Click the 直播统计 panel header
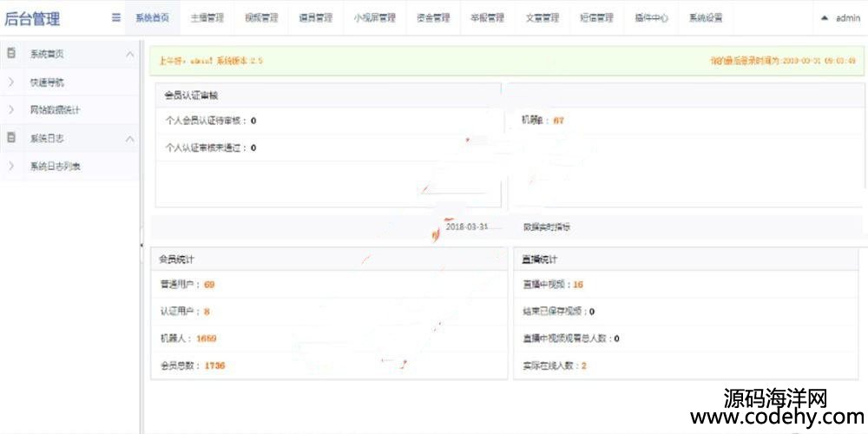This screenshot has width=868, height=434. 687,259
